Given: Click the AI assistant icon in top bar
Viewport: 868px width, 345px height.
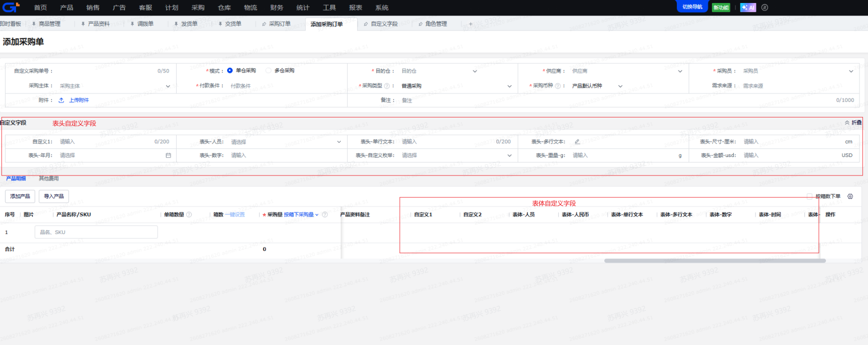Looking at the screenshot, I should tap(748, 7).
